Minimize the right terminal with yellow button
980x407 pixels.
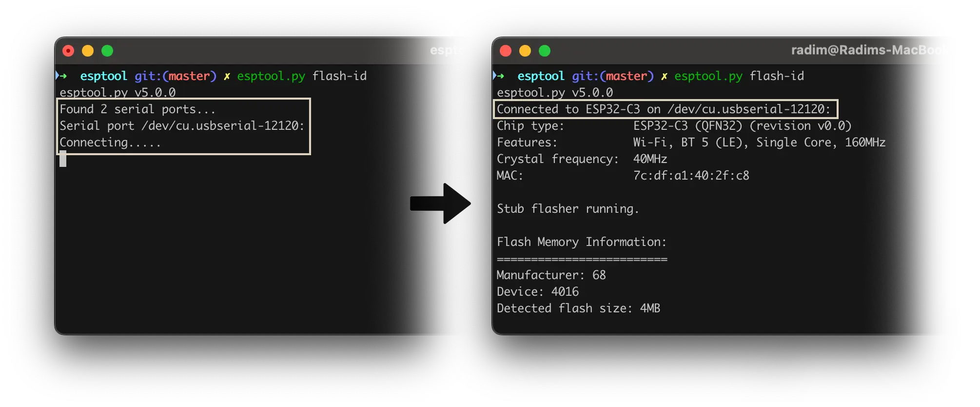coord(525,51)
